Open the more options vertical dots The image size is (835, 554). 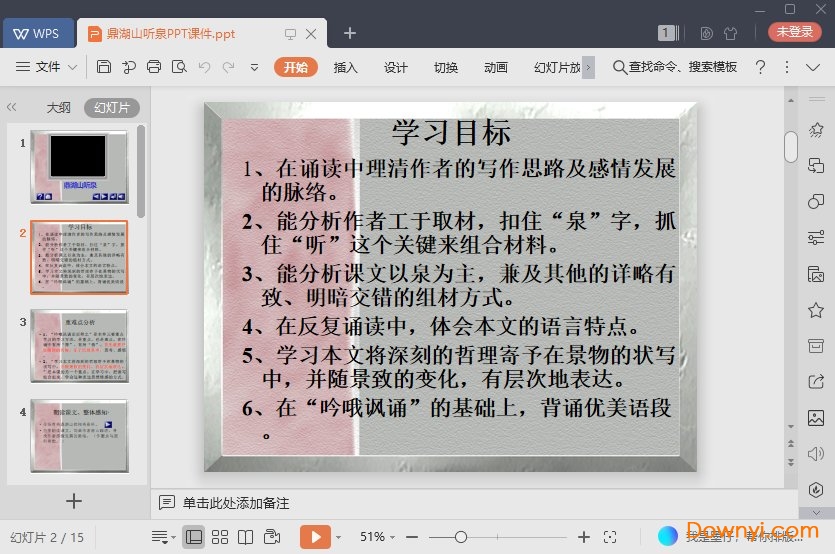point(787,67)
